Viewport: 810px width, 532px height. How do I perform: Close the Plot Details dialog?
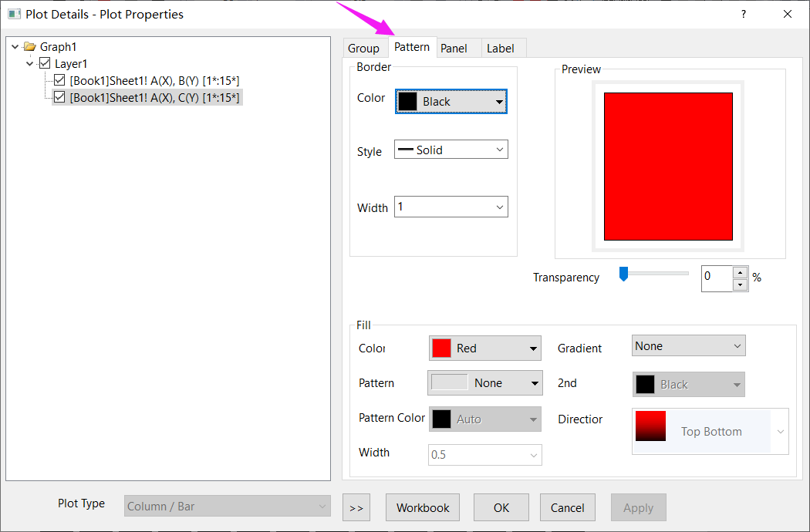[x=788, y=14]
